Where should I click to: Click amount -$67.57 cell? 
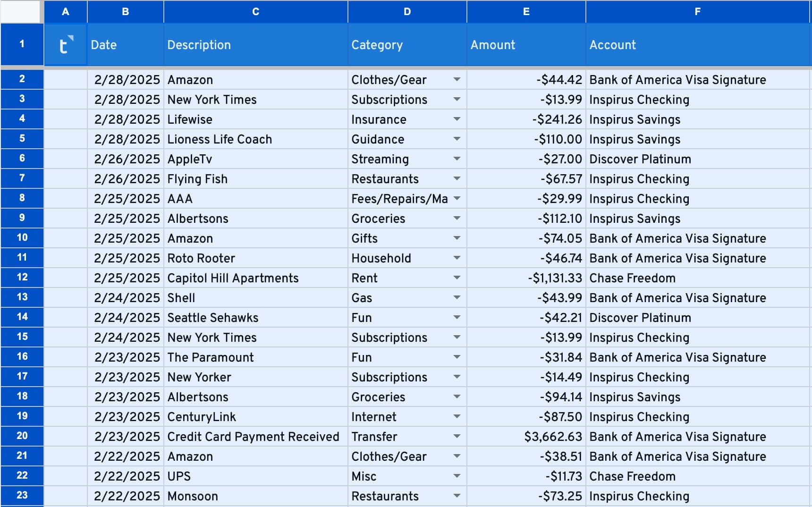526,179
